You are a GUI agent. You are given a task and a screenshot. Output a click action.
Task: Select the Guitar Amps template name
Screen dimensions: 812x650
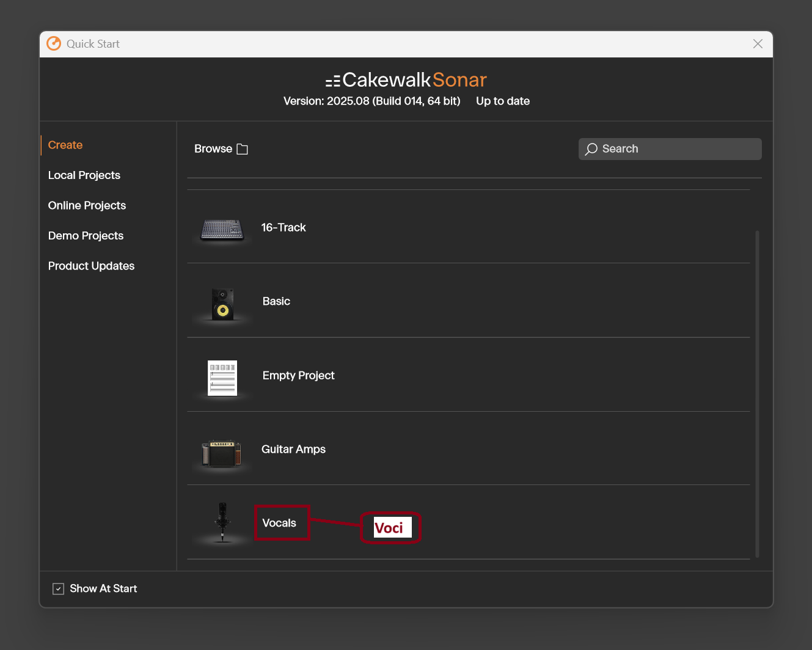pos(293,450)
